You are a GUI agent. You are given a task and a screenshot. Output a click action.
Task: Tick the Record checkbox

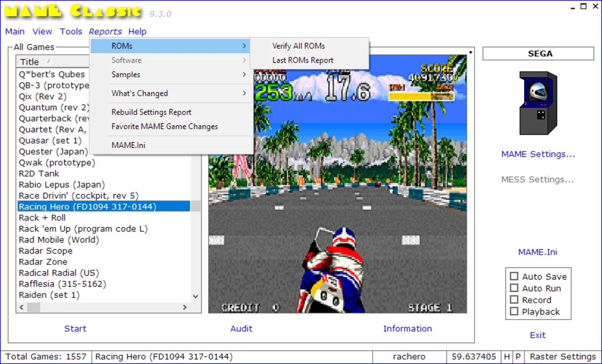[x=514, y=300]
